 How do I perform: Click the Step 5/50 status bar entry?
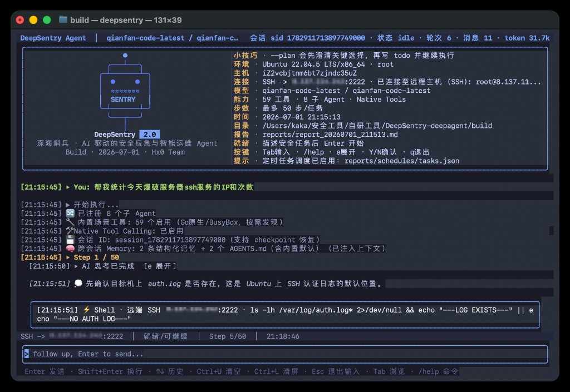pyautogui.click(x=228, y=336)
